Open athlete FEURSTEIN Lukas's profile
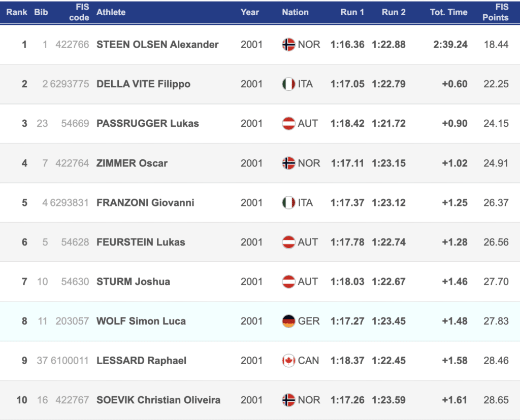 [141, 242]
